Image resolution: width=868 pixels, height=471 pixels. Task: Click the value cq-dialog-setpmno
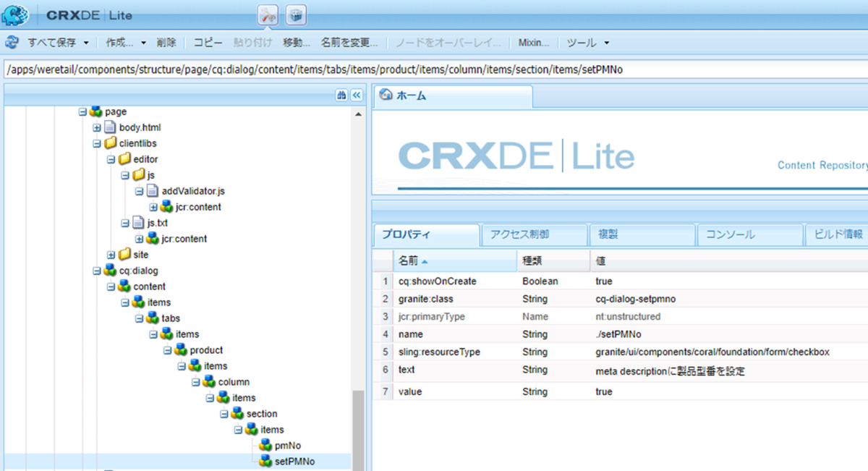pos(636,298)
